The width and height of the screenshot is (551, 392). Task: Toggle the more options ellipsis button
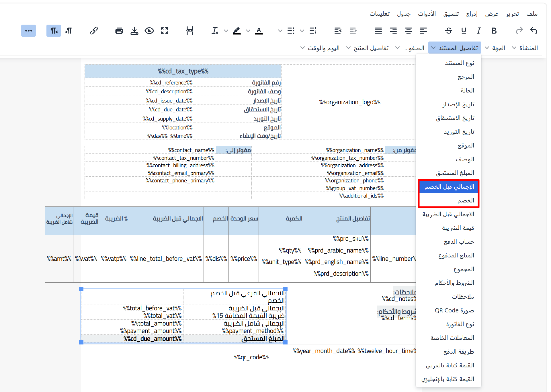tap(28, 31)
